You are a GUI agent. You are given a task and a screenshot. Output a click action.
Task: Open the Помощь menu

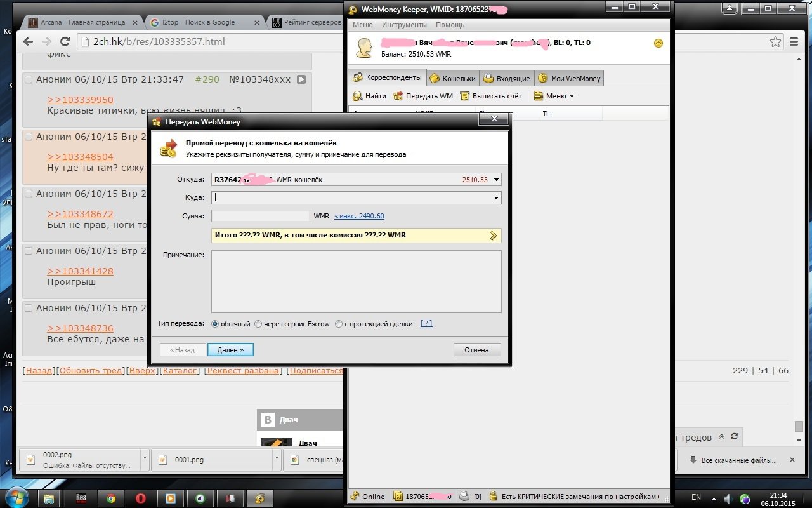coord(450,25)
